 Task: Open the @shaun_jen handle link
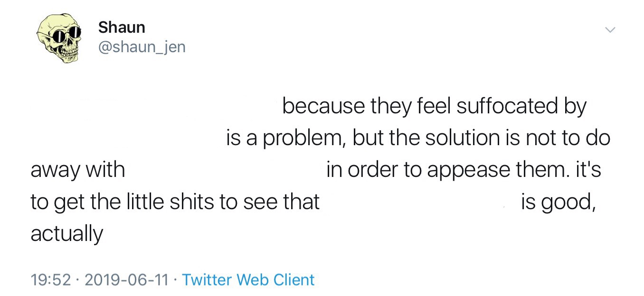point(142,47)
